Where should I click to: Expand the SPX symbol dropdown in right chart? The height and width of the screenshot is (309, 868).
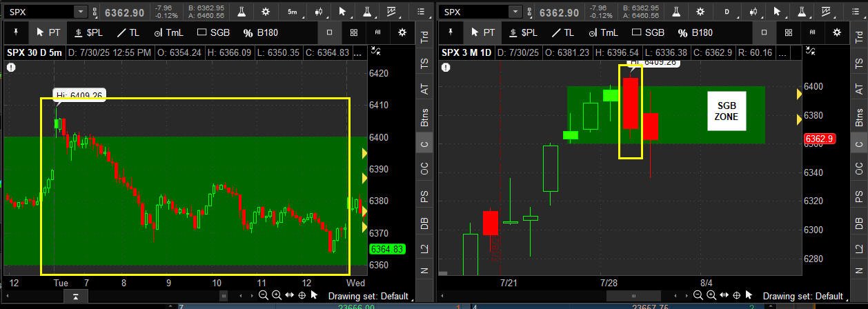pyautogui.click(x=515, y=12)
